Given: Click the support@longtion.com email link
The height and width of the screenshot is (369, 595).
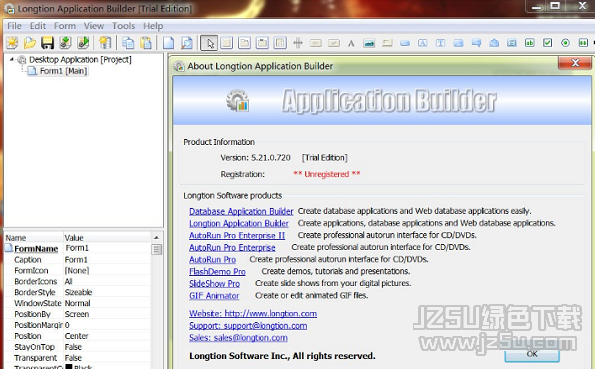Looking at the screenshot, I should tap(248, 326).
